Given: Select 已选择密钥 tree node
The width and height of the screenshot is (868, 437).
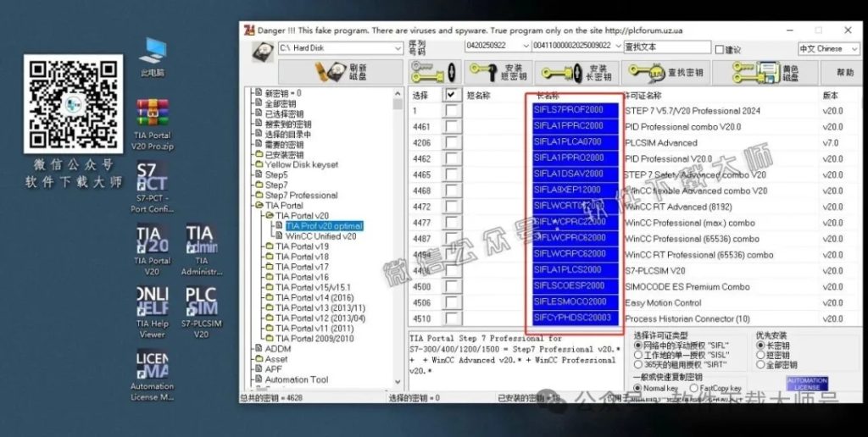Looking at the screenshot, I should click(283, 113).
